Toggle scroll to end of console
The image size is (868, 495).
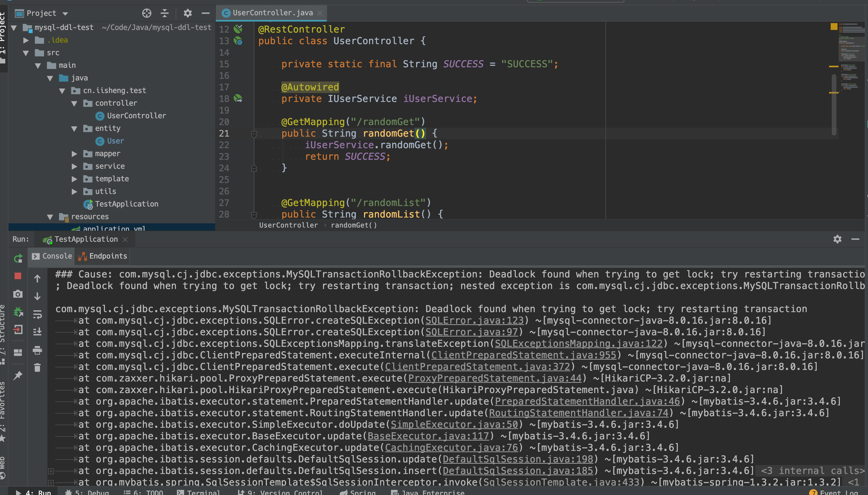click(x=37, y=332)
